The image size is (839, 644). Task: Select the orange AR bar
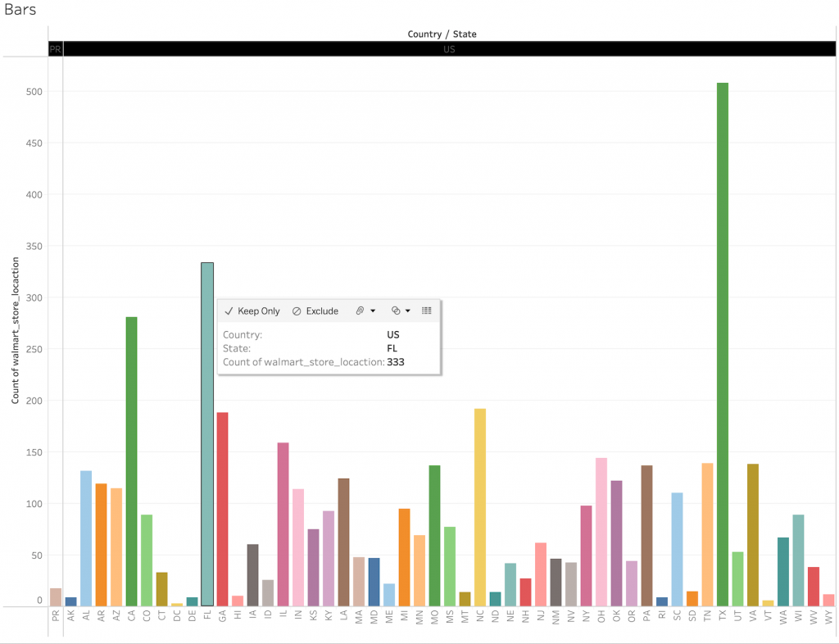tap(101, 545)
